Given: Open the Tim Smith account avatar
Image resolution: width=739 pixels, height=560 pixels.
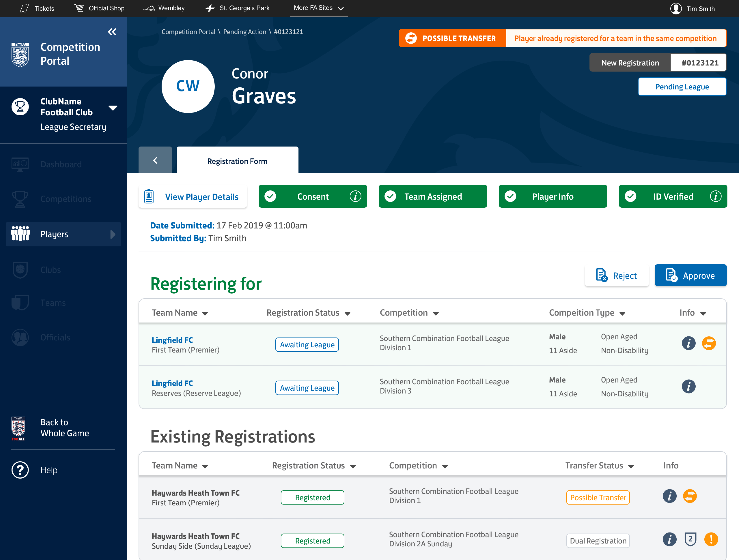Looking at the screenshot, I should [x=676, y=8].
